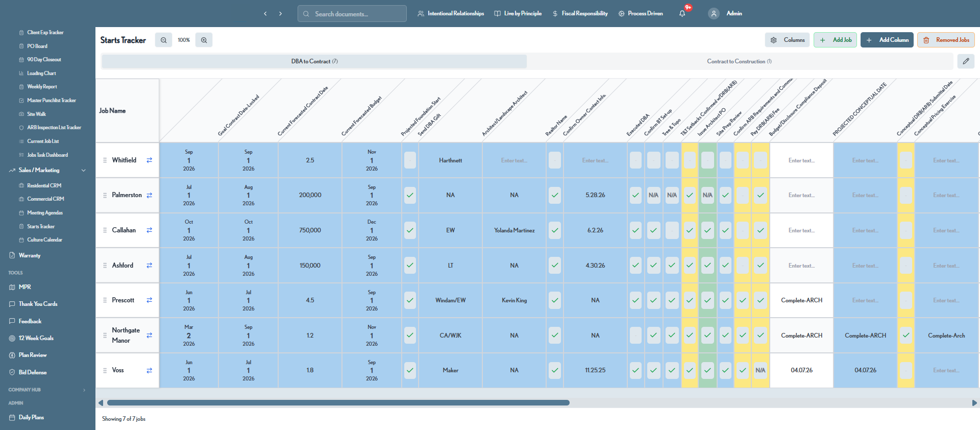The image size is (980, 430).
Task: Open the Removed Jobs button
Action: pyautogui.click(x=946, y=40)
